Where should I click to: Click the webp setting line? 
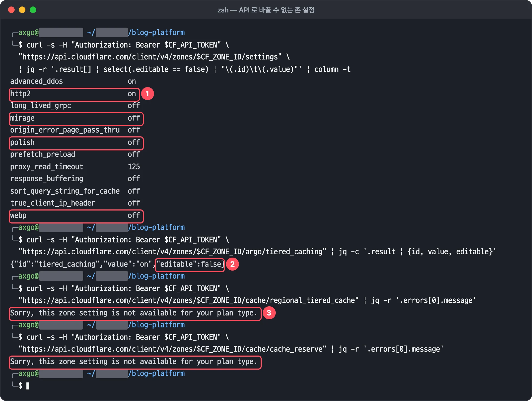pos(76,216)
